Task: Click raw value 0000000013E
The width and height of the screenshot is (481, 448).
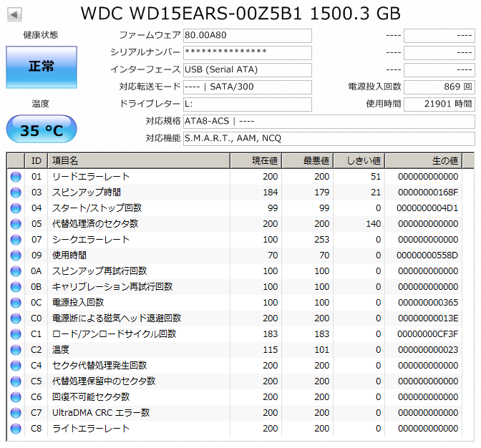Action: point(428,318)
